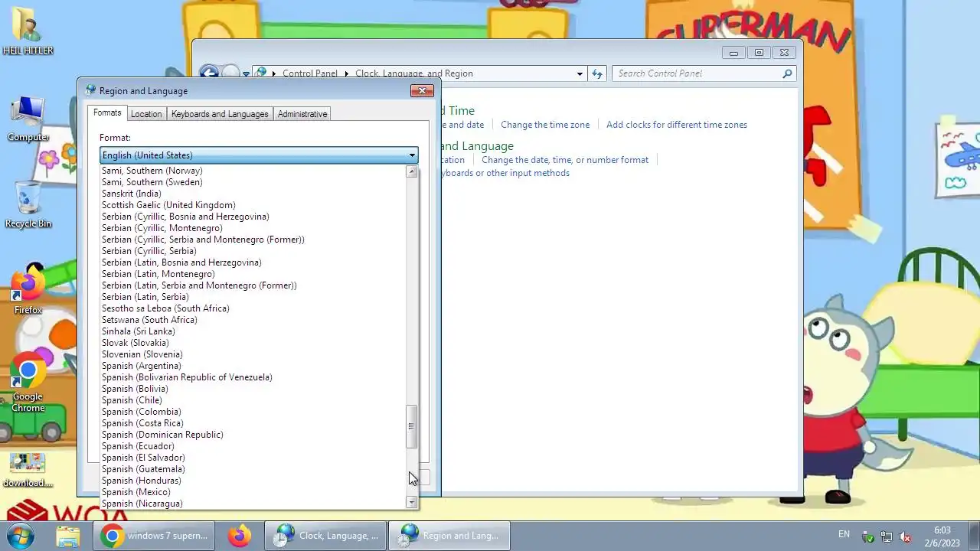This screenshot has width=980, height=551.
Task: Switch to the Chrome windows 7 taskbar window
Action: coord(155,536)
